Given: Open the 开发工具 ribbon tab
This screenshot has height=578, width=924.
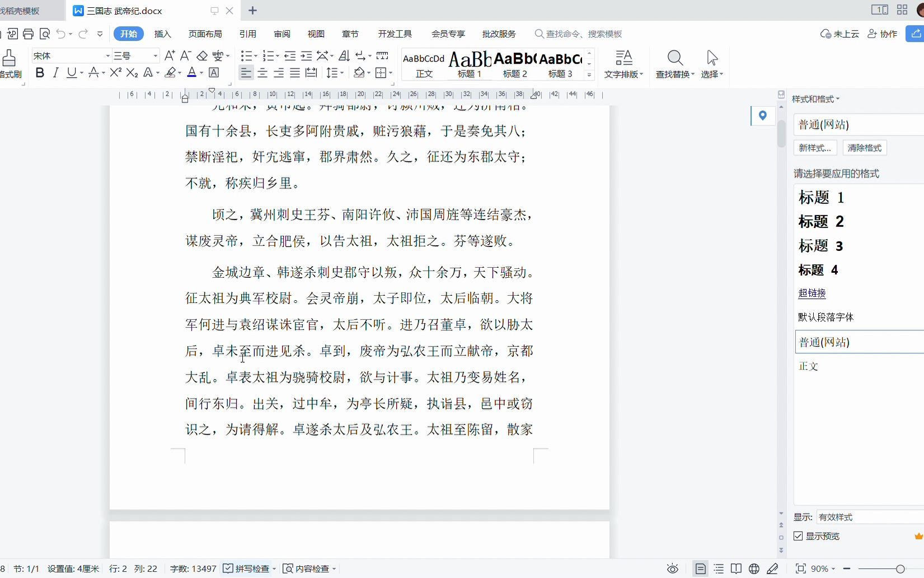Looking at the screenshot, I should (x=395, y=34).
